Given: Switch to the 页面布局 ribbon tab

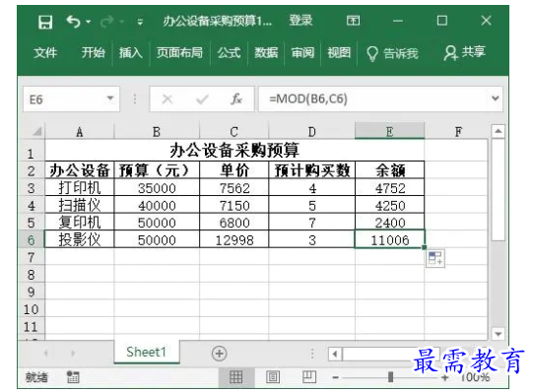Looking at the screenshot, I should coord(180,52).
